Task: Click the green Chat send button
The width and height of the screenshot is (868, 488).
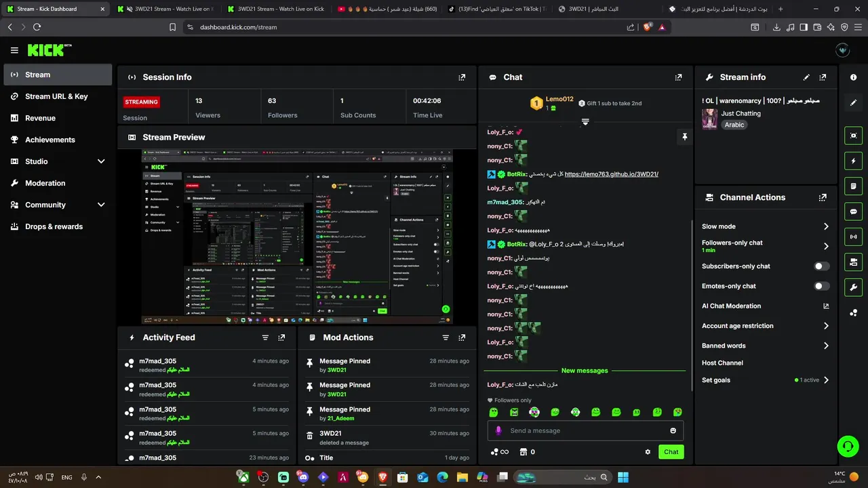Action: 671,452
